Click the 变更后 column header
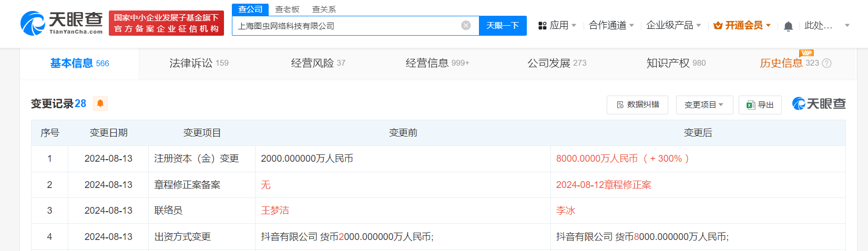868x251 pixels. tap(698, 133)
